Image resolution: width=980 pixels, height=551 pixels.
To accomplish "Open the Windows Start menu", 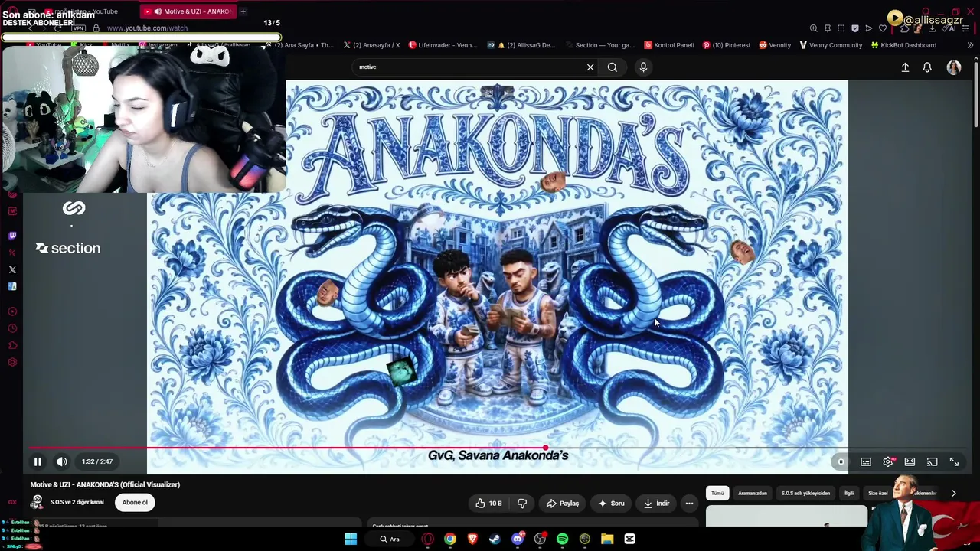I will 351,539.
